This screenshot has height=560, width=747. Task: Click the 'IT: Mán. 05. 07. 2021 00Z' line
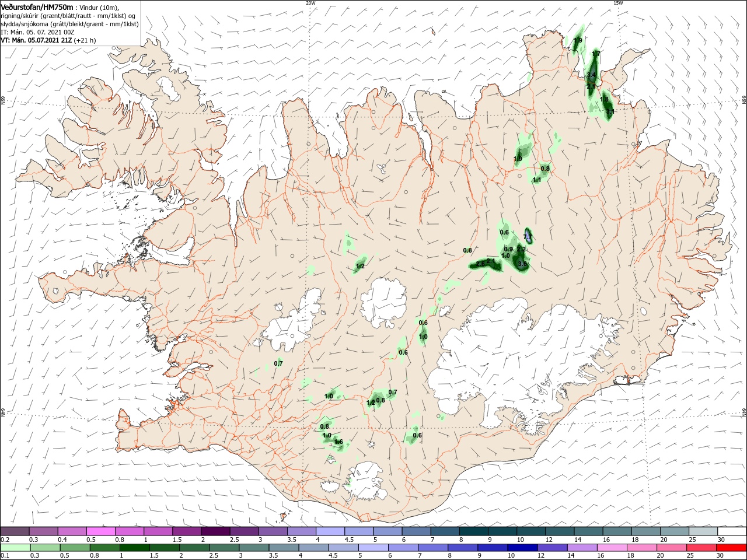pos(37,32)
